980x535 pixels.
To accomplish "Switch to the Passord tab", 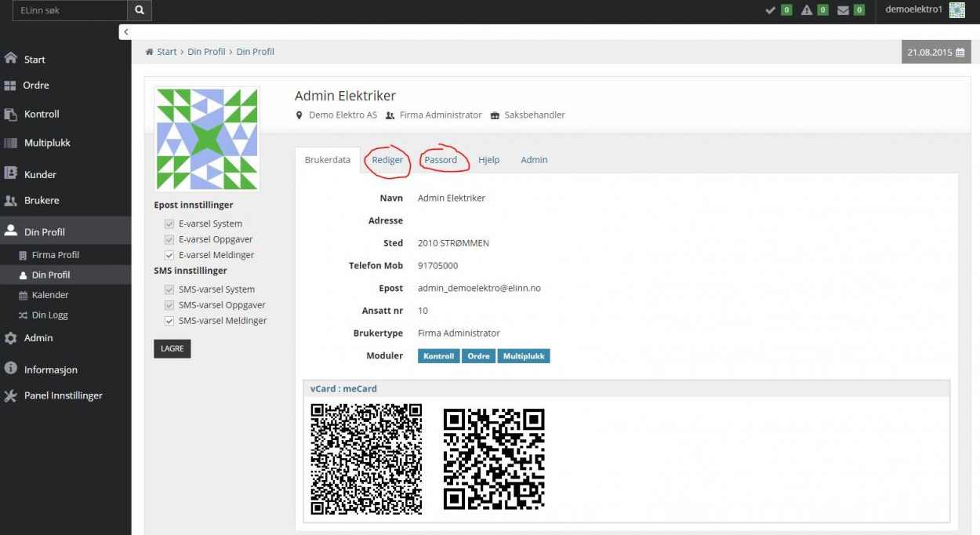I will tap(441, 160).
